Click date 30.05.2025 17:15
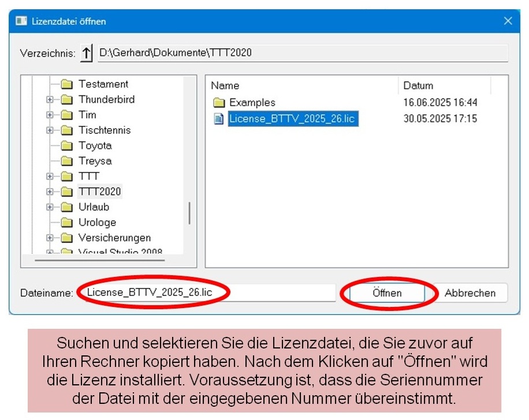The height and width of the screenshot is (420, 529). tap(440, 119)
